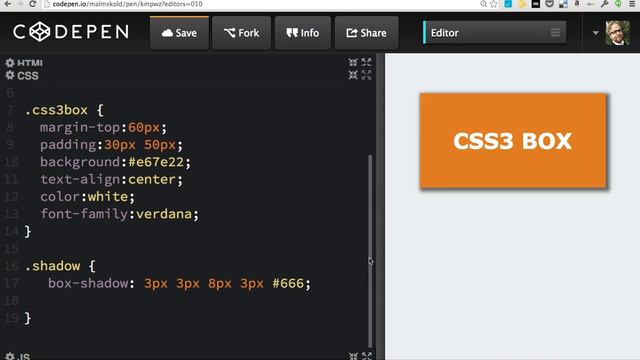The height and width of the screenshot is (360, 640).
Task: Open the Editor view menu
Action: click(x=494, y=33)
